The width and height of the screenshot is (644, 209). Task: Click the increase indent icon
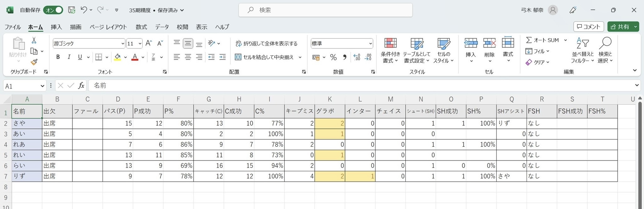pos(223,57)
